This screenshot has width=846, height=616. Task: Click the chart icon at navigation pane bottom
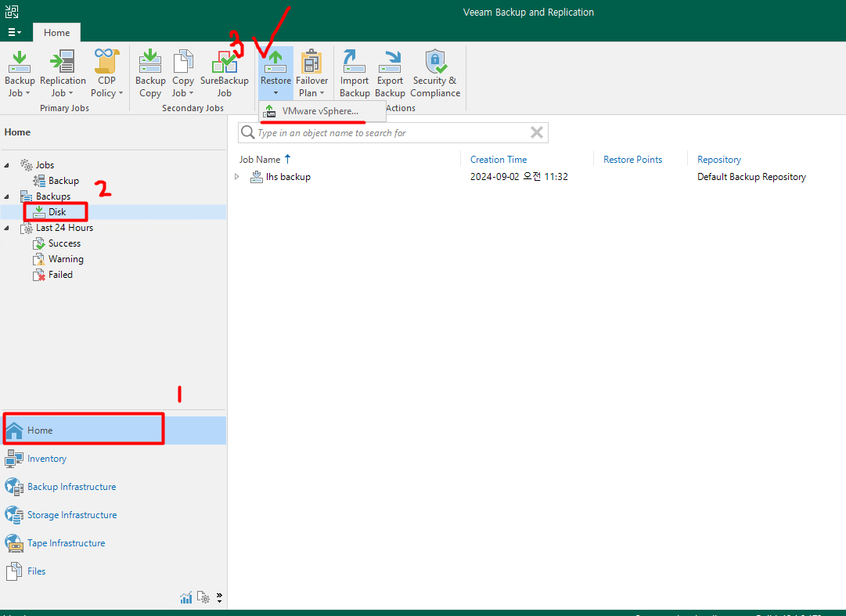186,597
